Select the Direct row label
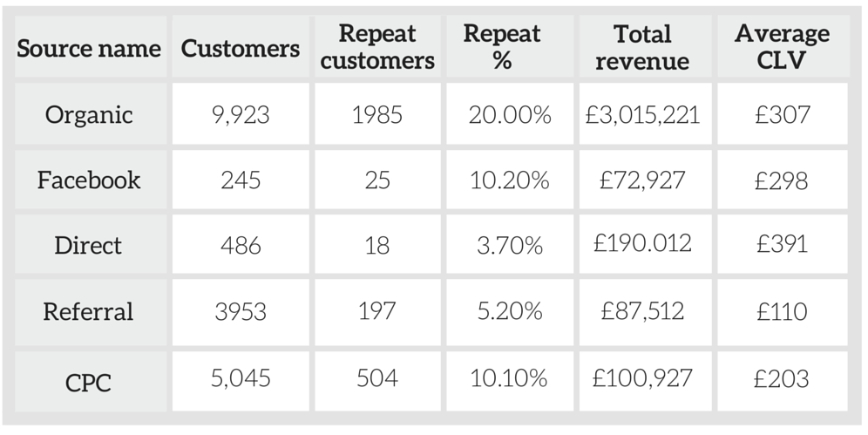 (89, 246)
